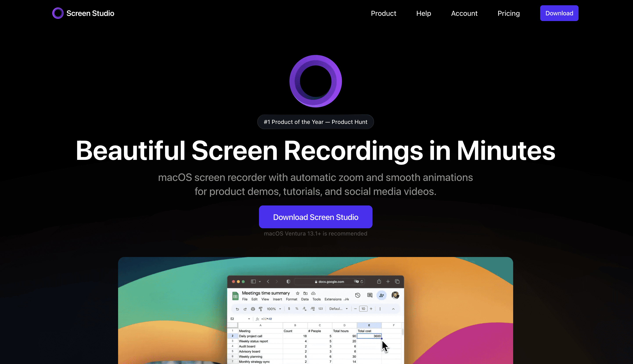Screen dimensions: 633x364
Task: Open comments via the speech bubble icon
Action: click(x=370, y=295)
